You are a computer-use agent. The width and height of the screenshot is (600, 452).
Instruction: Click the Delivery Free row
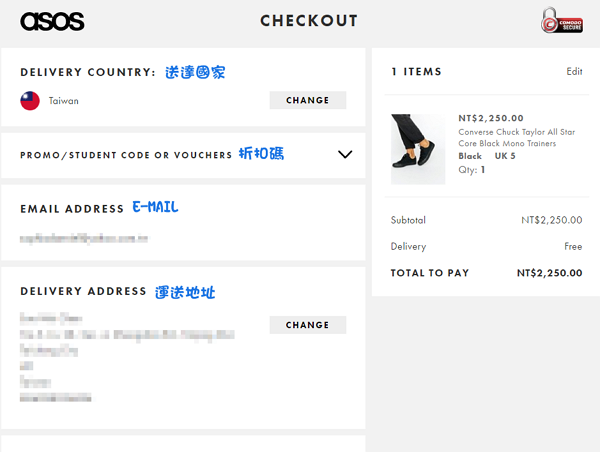pos(486,246)
